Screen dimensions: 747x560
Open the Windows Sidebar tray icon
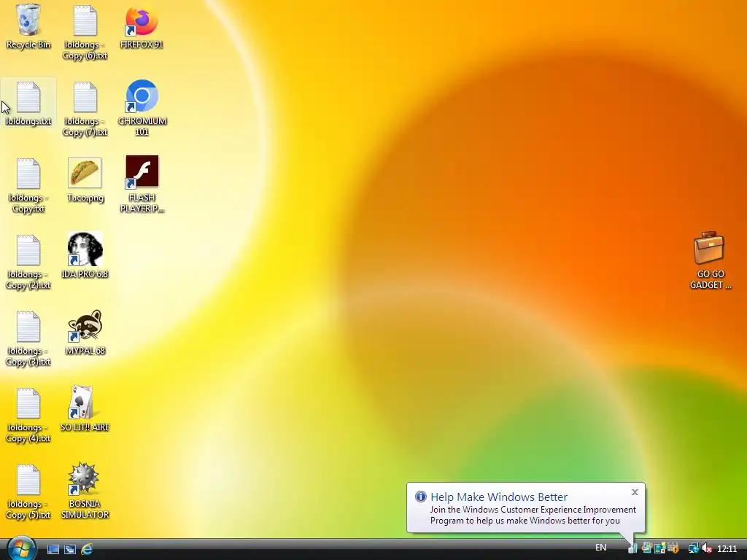point(659,548)
